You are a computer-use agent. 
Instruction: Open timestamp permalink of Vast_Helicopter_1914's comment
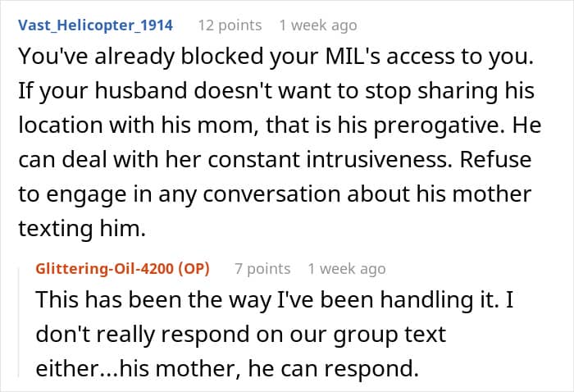coord(317,25)
